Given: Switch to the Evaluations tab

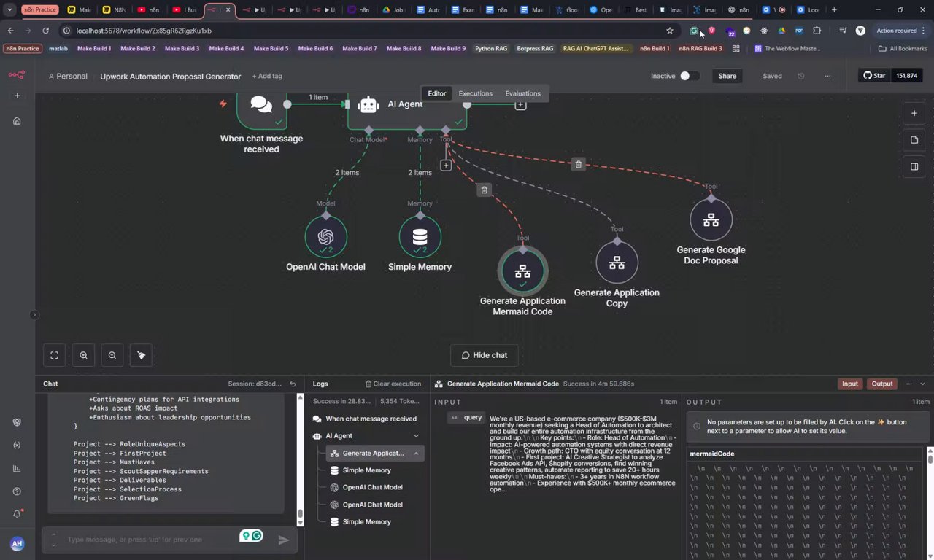Looking at the screenshot, I should tap(522, 93).
